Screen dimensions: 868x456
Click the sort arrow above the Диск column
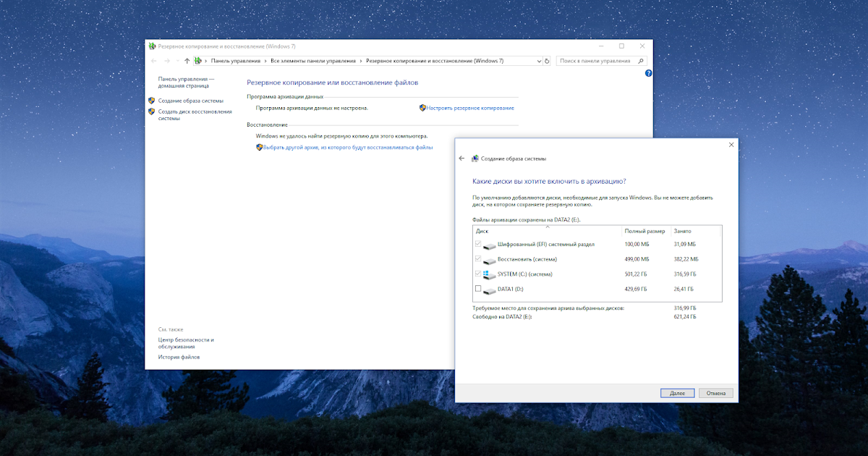548,227
